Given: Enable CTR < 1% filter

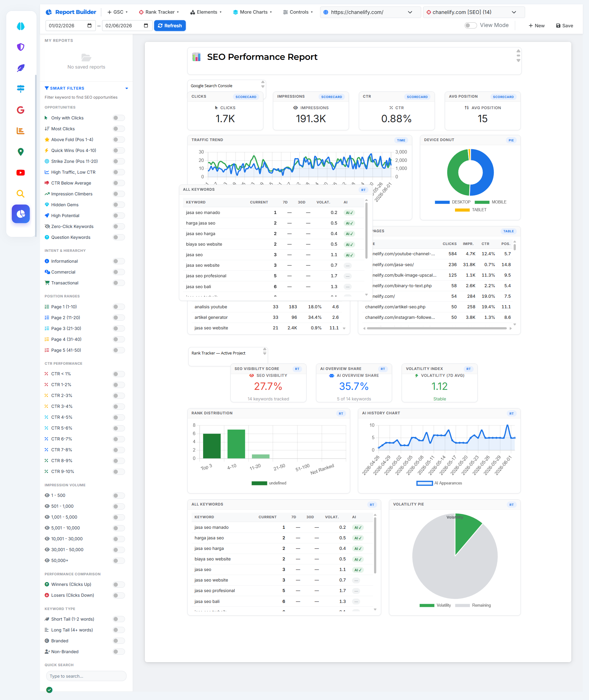Looking at the screenshot, I should pos(118,374).
